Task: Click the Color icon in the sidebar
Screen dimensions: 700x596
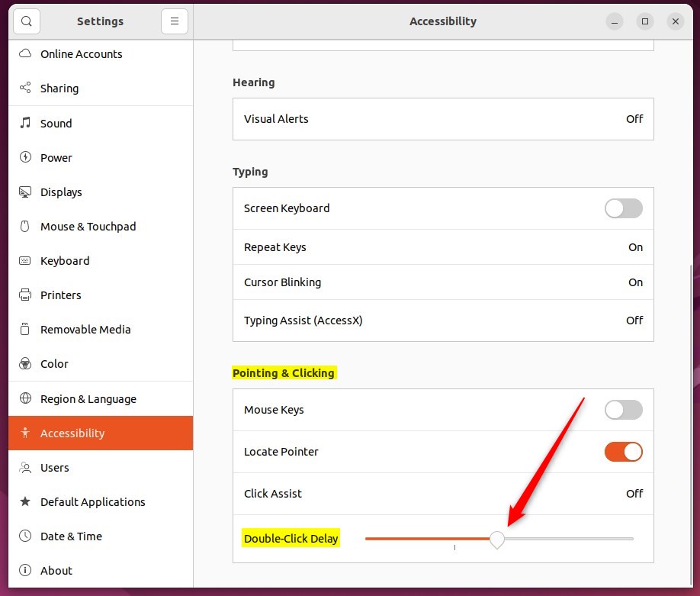Action: tap(24, 363)
